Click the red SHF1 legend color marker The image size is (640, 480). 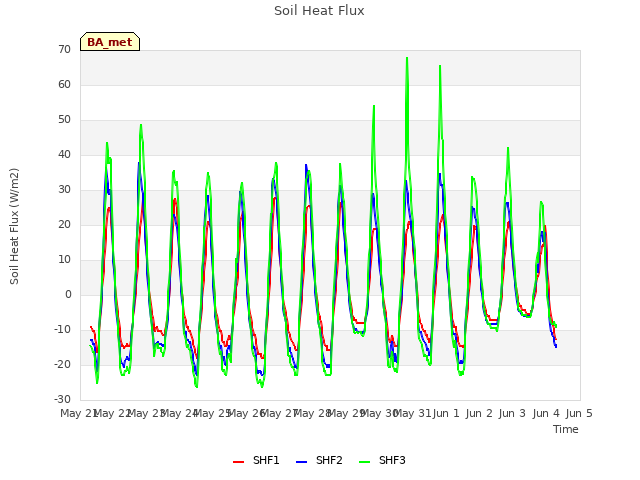tap(238, 462)
